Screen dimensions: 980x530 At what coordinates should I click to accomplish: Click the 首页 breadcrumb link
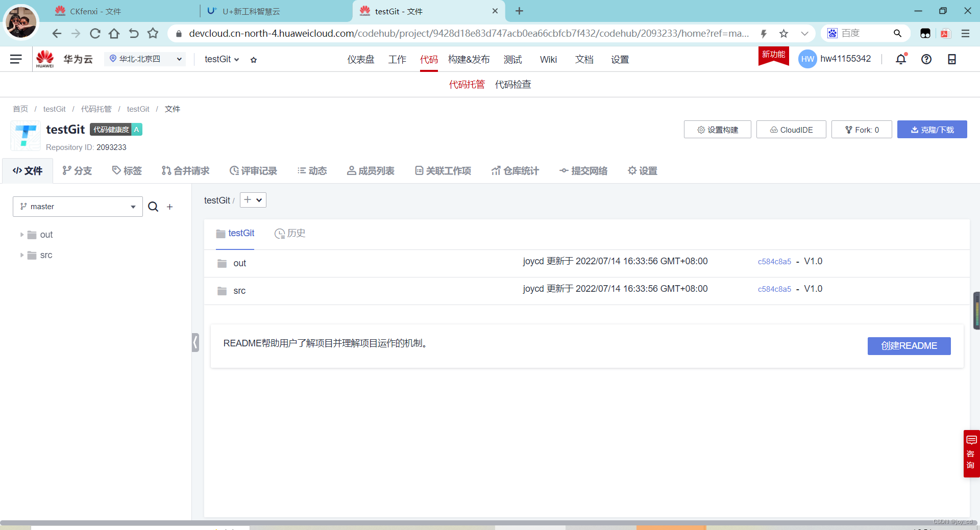coord(20,109)
